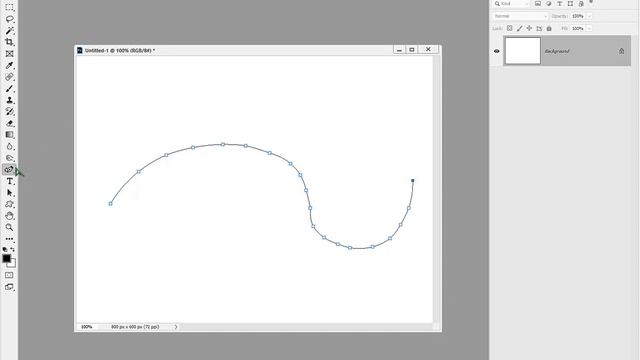Open the Fill slider dropdown arrow
Screen dimensions: 640x360
coord(589,29)
